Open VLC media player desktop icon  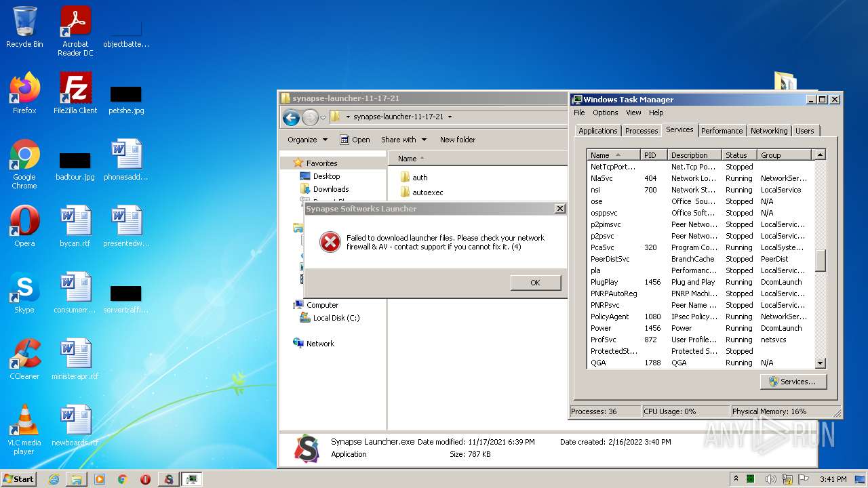24,430
